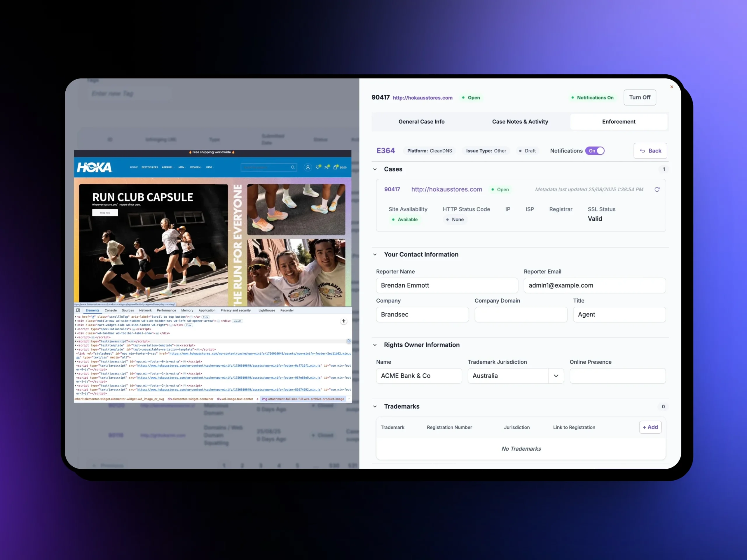
Task: Open the Application tab in DevTools
Action: (x=207, y=310)
